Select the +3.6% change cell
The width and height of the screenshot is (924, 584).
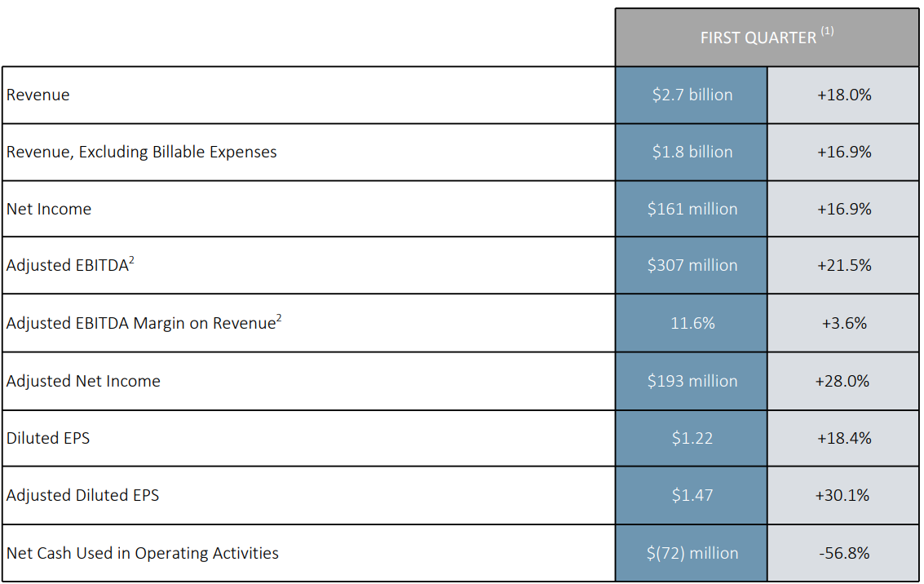(844, 323)
